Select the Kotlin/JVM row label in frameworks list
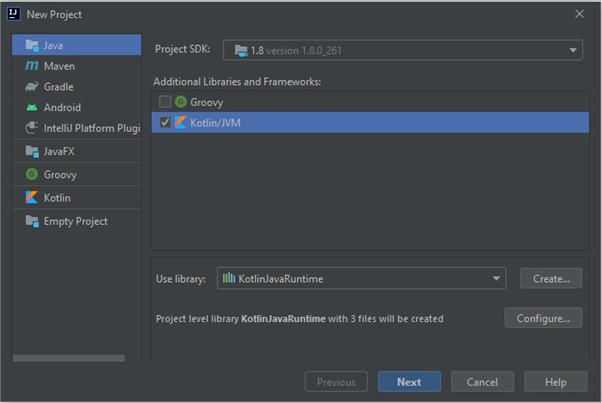This screenshot has height=403, width=602. point(217,123)
